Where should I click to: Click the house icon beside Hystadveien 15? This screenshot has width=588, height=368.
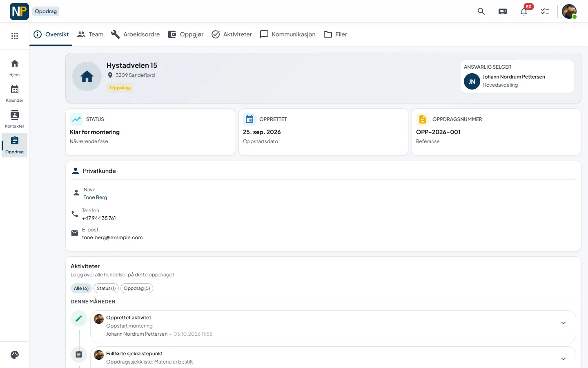pyautogui.click(x=87, y=76)
